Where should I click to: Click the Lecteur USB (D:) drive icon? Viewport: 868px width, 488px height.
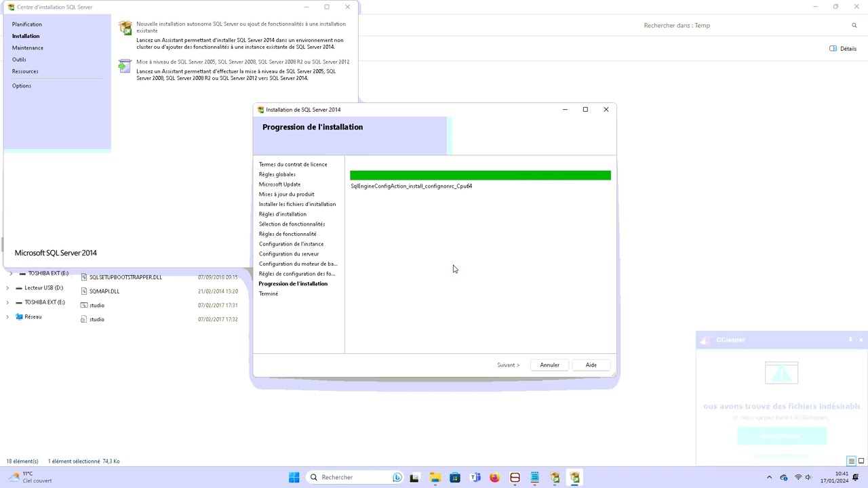(x=18, y=288)
